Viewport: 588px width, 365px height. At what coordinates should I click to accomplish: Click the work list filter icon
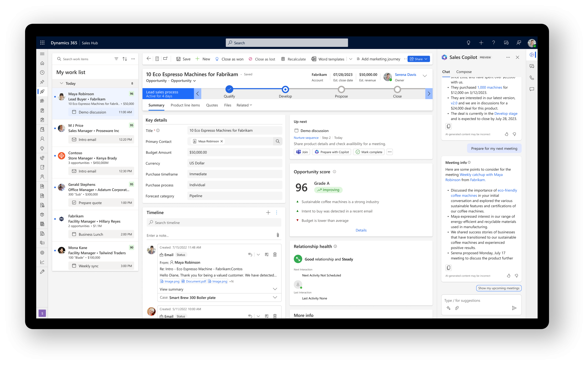pos(116,59)
